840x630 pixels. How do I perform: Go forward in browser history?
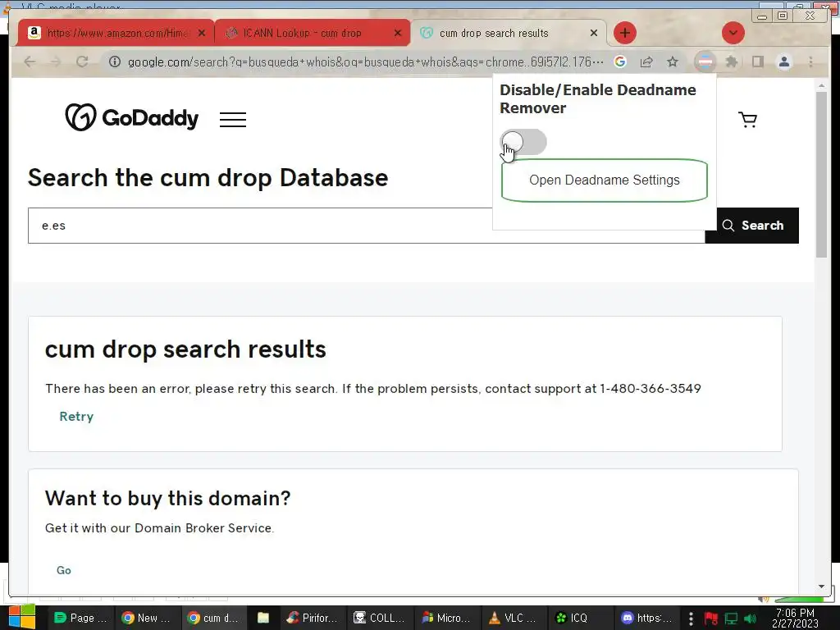[56, 62]
